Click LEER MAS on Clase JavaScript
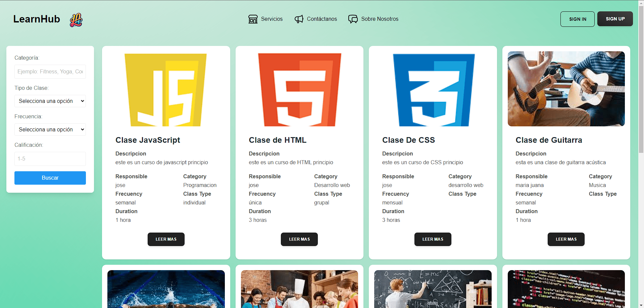 point(166,239)
